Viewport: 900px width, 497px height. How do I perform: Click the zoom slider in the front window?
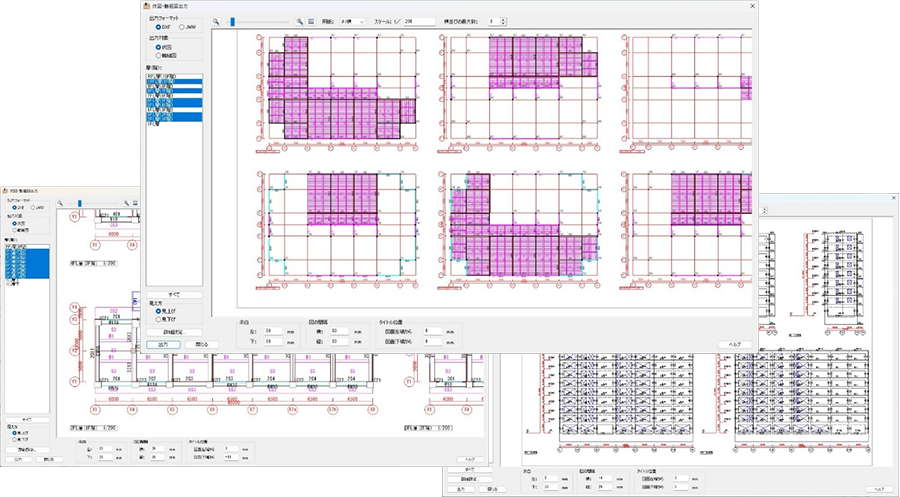point(232,20)
